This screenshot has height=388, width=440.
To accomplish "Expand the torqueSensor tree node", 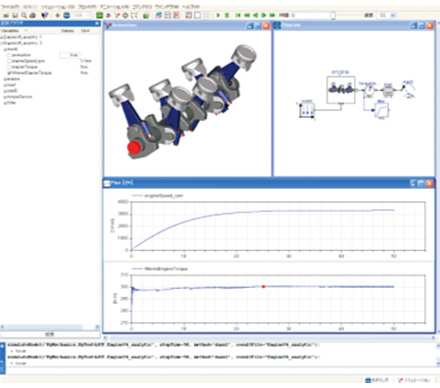I will point(5,97).
